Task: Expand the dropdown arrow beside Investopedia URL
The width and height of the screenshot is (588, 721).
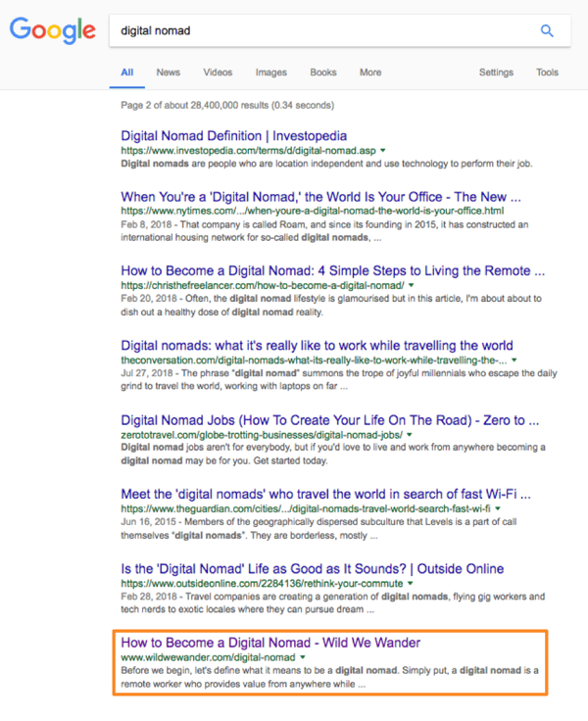Action: click(x=383, y=151)
